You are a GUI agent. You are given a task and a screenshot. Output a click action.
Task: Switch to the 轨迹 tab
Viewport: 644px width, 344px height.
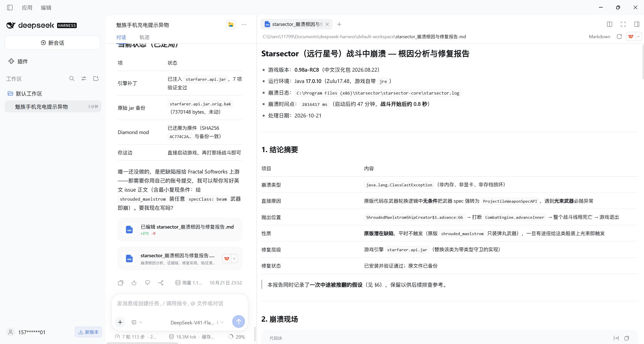click(x=144, y=37)
